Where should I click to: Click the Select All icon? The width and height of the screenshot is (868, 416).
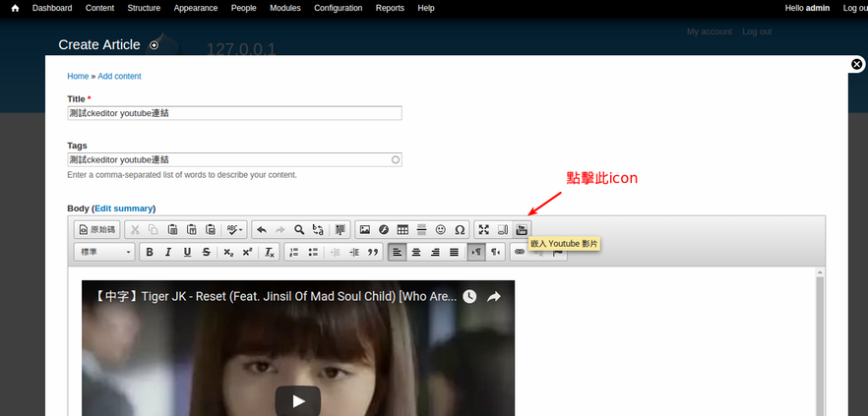tap(340, 229)
